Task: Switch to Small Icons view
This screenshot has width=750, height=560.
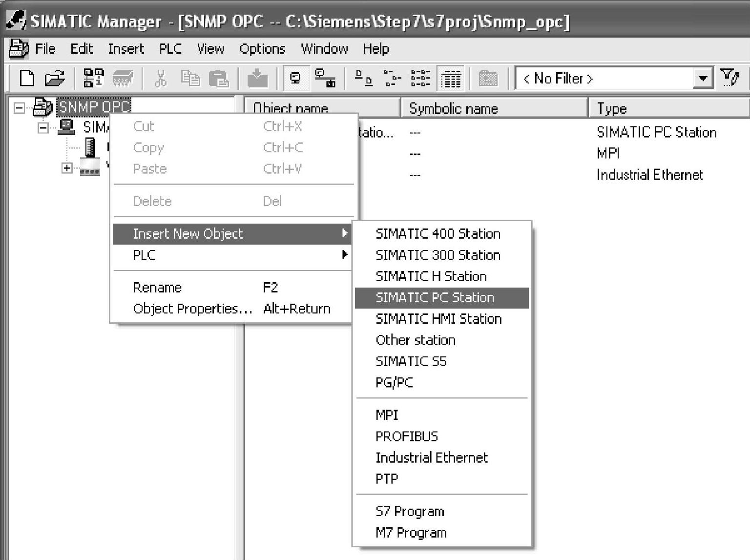Action: [x=392, y=78]
